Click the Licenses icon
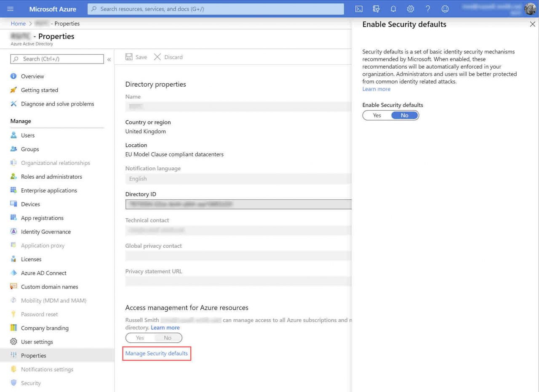The height and width of the screenshot is (392, 539). coord(13,259)
